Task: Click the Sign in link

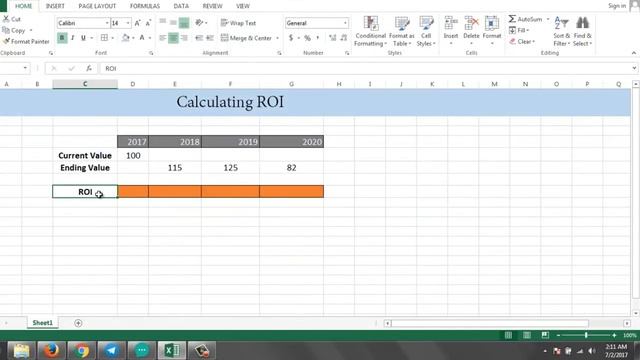Action: pyautogui.click(x=617, y=6)
